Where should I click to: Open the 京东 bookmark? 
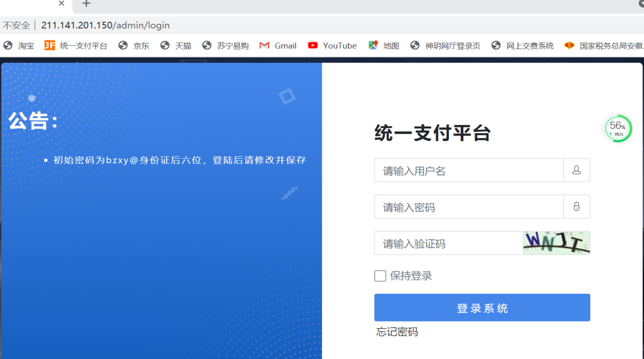[134, 45]
